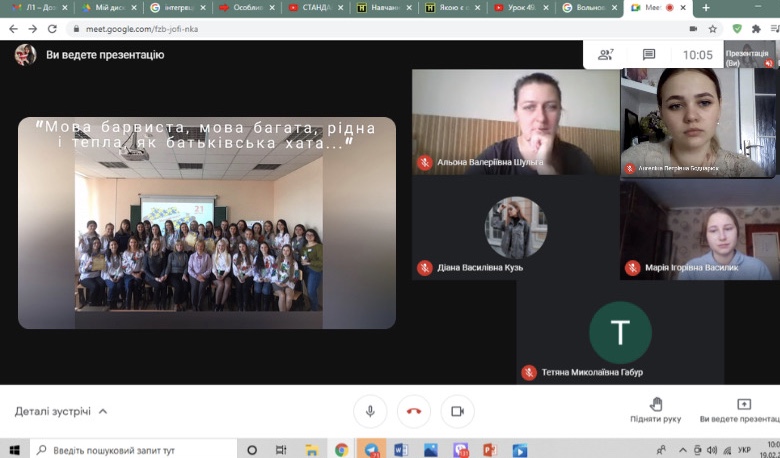Open Cortana circle icon on taskbar

[x=252, y=450]
